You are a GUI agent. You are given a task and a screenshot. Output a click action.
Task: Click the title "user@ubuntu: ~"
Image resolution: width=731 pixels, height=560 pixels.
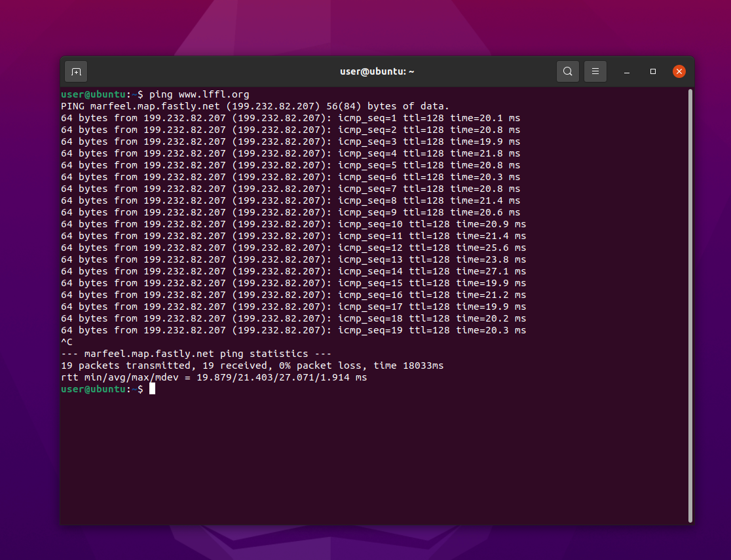[x=377, y=71]
